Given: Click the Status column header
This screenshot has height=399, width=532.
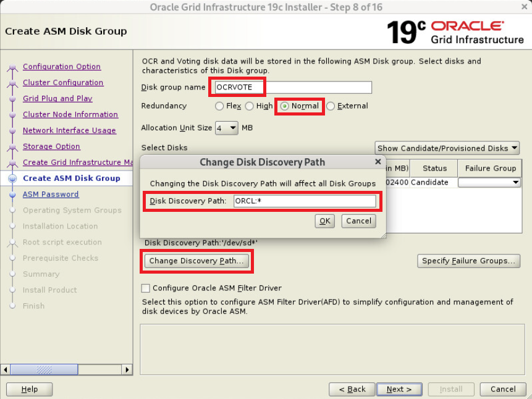Looking at the screenshot, I should click(x=434, y=168).
